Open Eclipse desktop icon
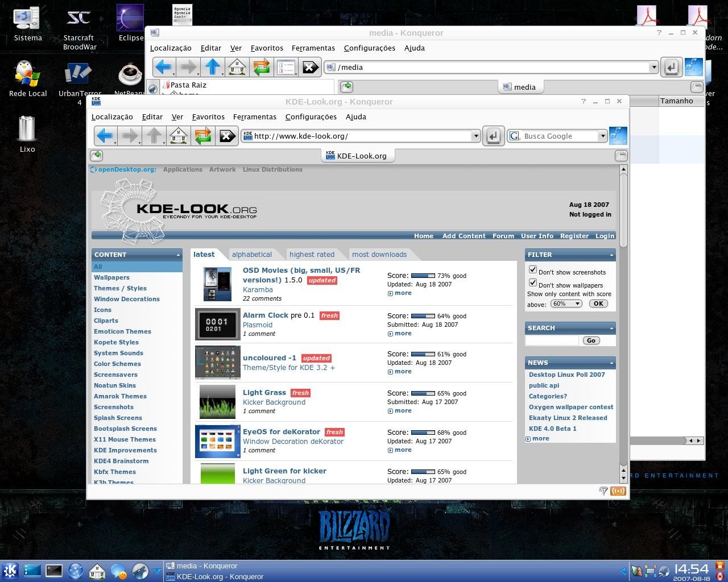Screen dimensions: 728x582 (x=131, y=24)
